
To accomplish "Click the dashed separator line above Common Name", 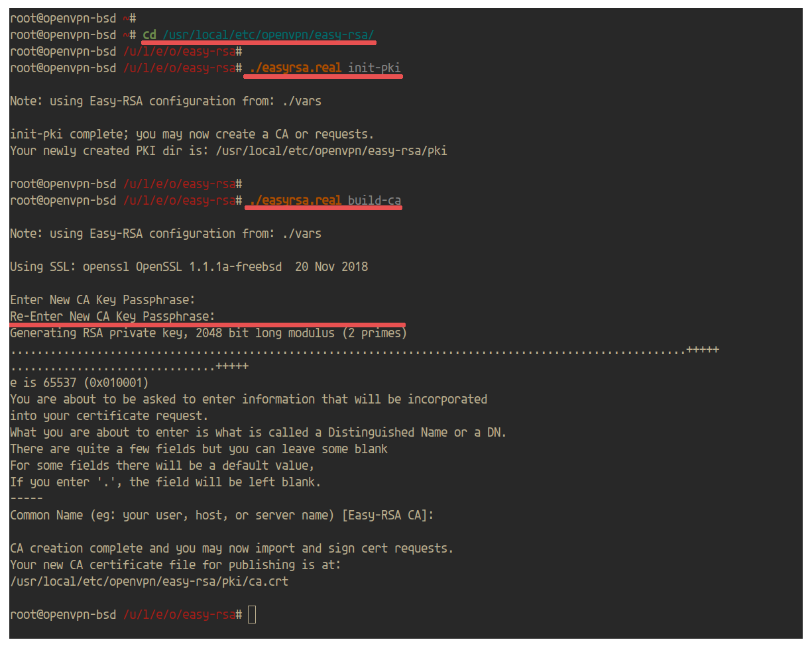I will (27, 498).
